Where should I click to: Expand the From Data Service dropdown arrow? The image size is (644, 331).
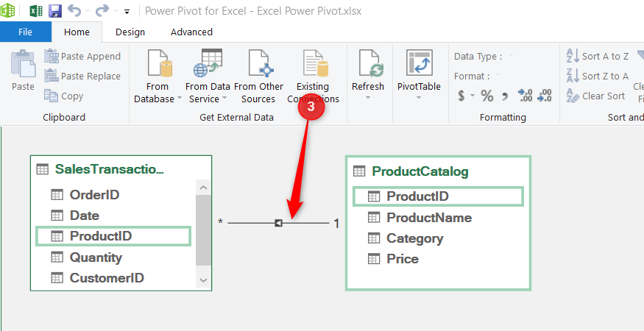[224, 99]
